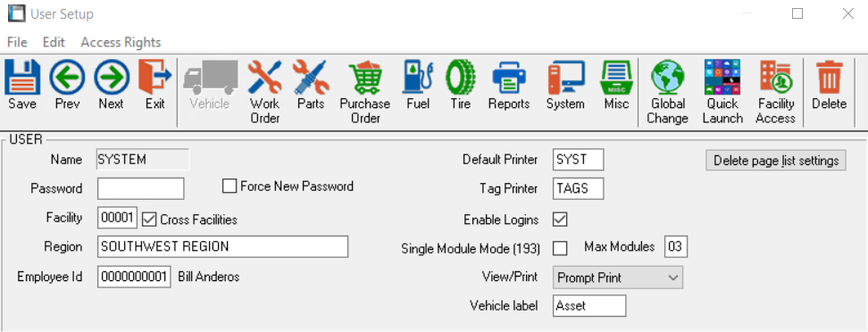Viewport: 868px width, 332px height.
Task: Uncheck Cross Facilities checkbox
Action: point(149,220)
